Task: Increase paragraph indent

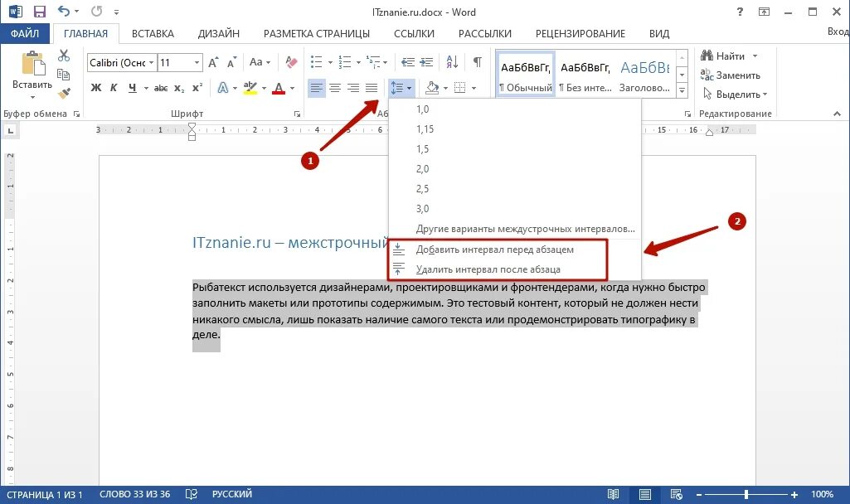Action: click(426, 62)
